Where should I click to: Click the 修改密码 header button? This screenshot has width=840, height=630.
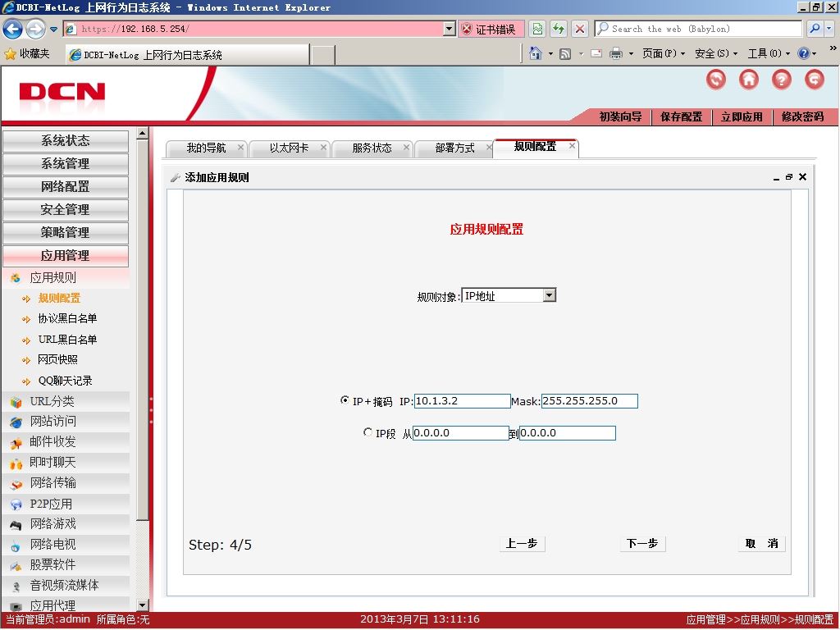tap(802, 116)
